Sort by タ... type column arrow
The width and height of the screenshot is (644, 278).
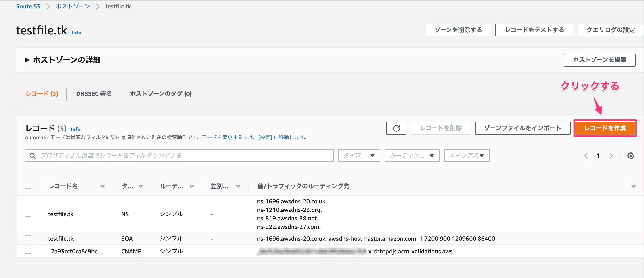point(141,186)
